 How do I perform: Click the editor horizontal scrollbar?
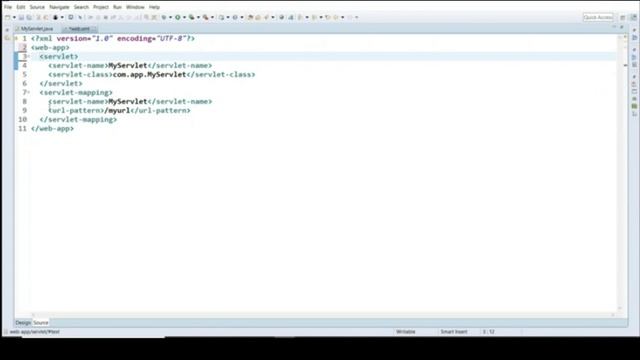click(x=322, y=315)
